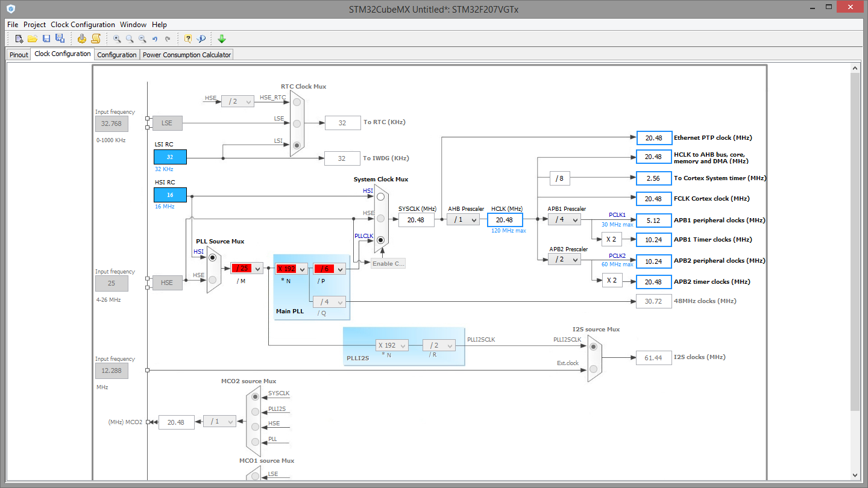Select PLLI2SCLK on I2S source Mux
This screenshot has height=488, width=868.
(593, 346)
